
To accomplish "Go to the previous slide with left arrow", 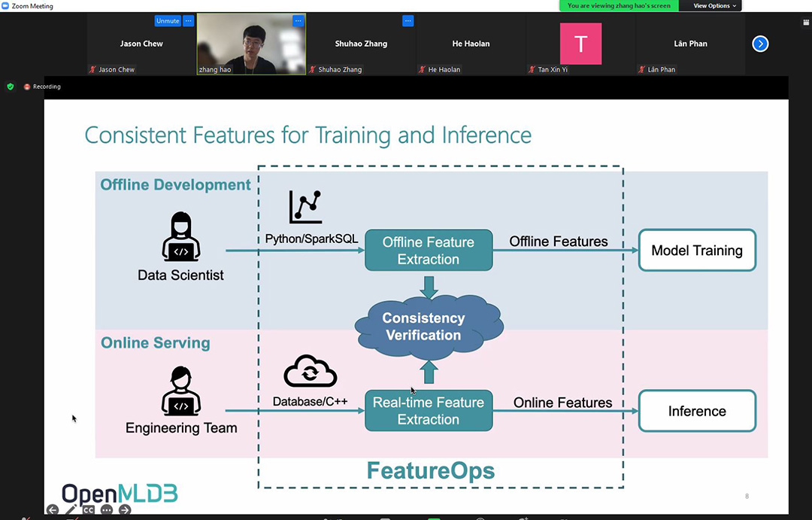I will pos(53,510).
